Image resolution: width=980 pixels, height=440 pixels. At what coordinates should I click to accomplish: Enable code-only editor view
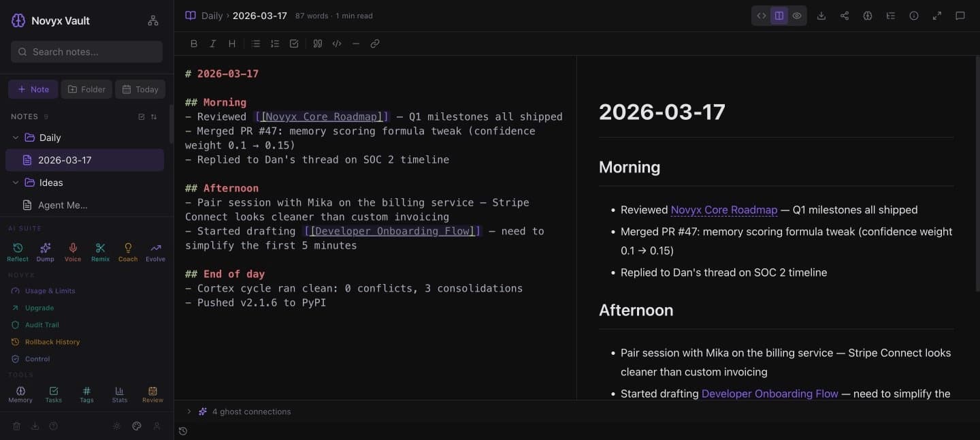pyautogui.click(x=760, y=15)
